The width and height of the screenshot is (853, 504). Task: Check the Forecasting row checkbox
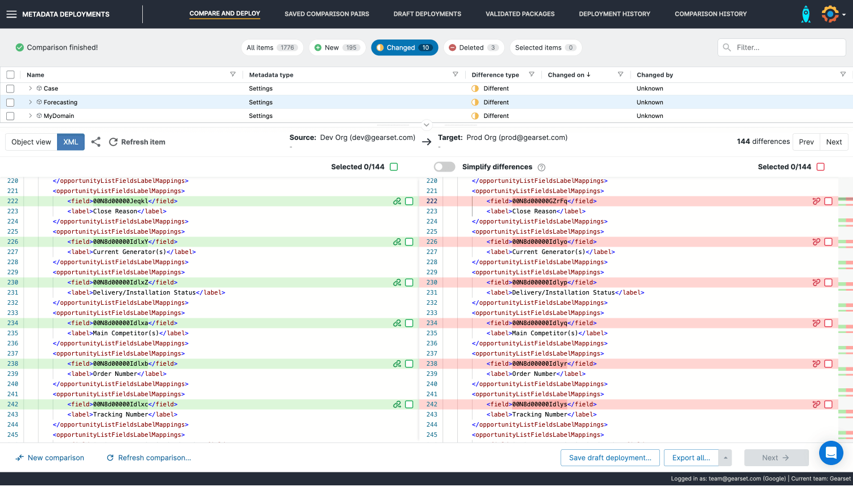coord(10,103)
